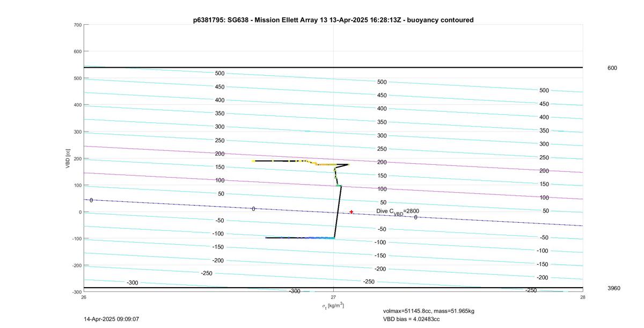Click the y-axis tick label '-200'
Screen dimensions: 644x328
point(76,266)
